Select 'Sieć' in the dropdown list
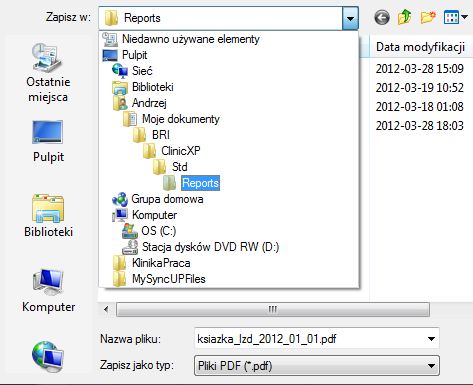This screenshot has height=385, width=473. pos(142,71)
